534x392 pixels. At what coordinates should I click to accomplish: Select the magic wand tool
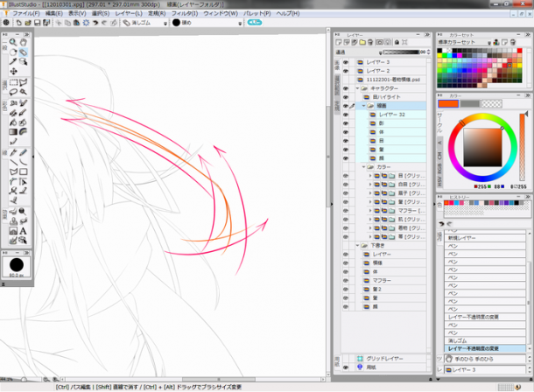coord(23,92)
